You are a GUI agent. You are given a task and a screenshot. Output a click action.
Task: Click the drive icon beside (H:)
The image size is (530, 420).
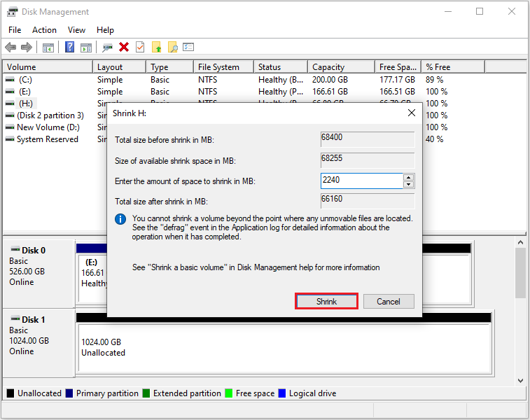pyautogui.click(x=10, y=104)
